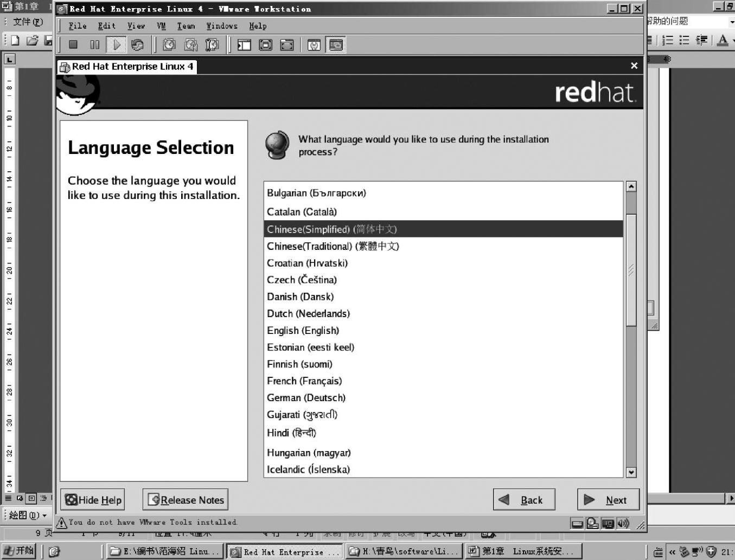Open the VMware View menu
The width and height of the screenshot is (735, 560).
coord(136,26)
